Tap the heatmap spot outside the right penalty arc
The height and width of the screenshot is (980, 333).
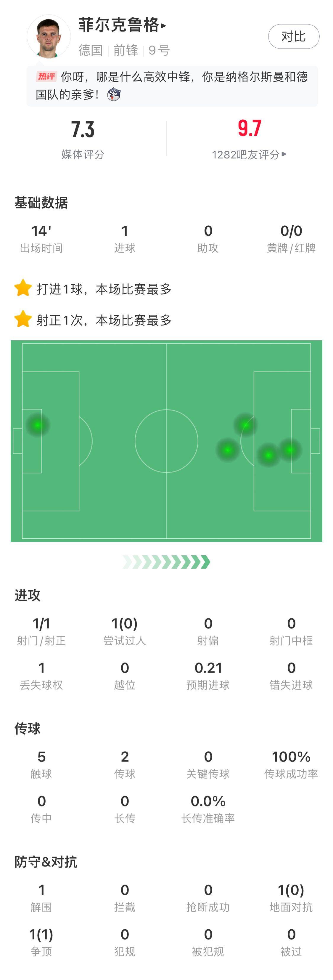point(227,450)
